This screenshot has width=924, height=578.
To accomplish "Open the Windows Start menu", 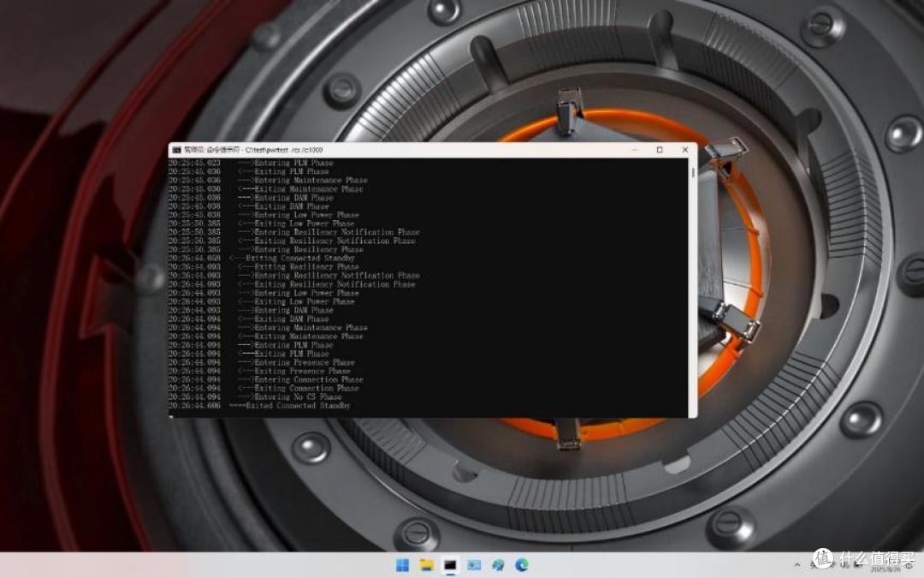I will (402, 566).
